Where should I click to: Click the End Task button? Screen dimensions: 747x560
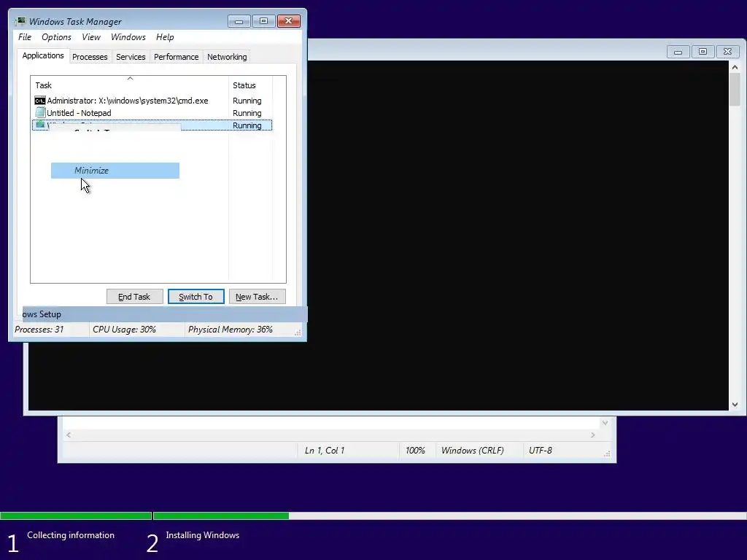134,297
